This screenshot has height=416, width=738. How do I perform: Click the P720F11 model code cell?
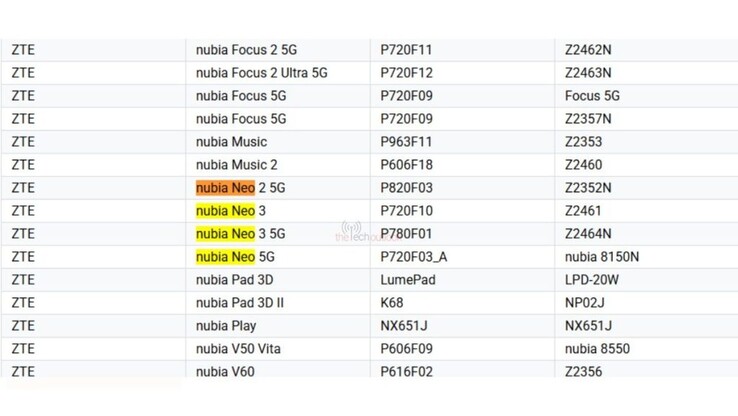click(410, 50)
